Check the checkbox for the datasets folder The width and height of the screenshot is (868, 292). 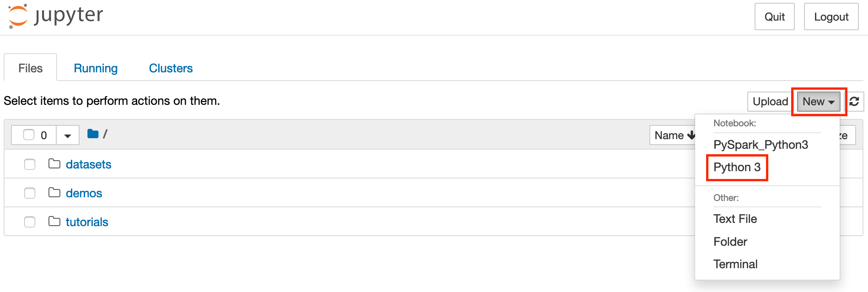click(29, 164)
